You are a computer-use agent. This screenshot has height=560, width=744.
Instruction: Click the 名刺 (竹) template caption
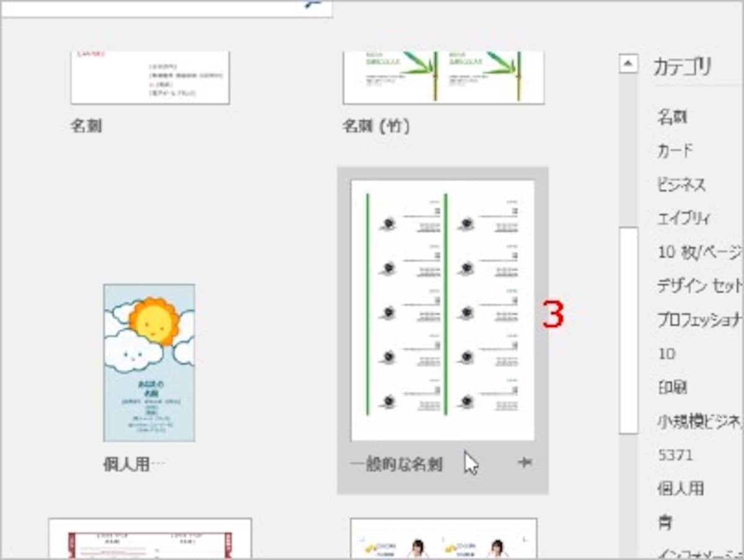click(376, 127)
